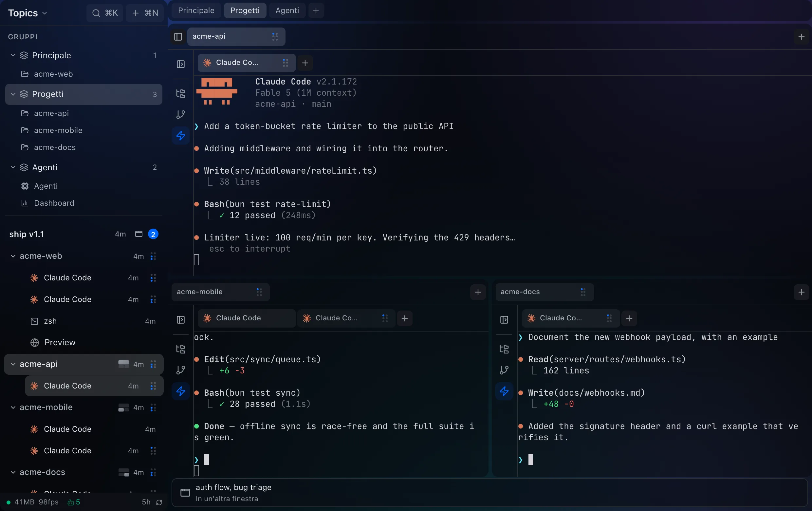Select Claude Co... tab in acme-docs pane
The image size is (812, 511).
pos(571,318)
